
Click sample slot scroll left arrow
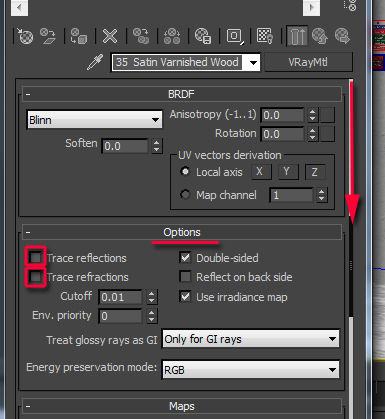19,7
